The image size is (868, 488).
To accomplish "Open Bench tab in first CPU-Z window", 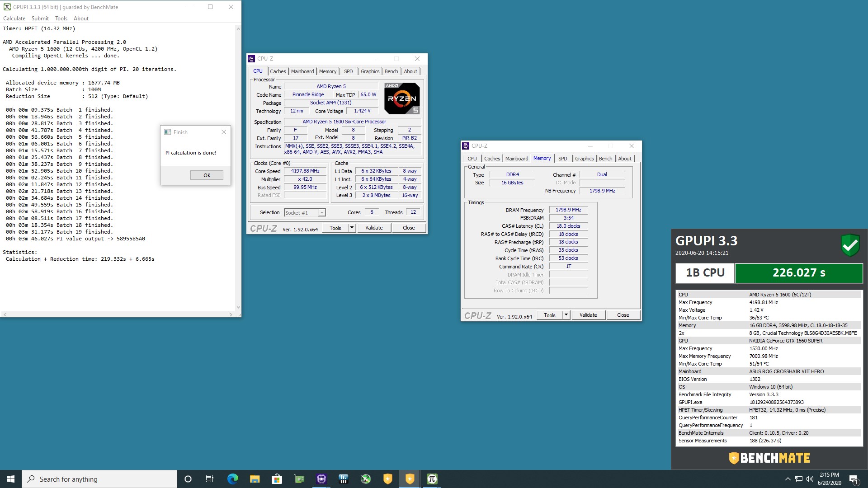I will tap(391, 71).
